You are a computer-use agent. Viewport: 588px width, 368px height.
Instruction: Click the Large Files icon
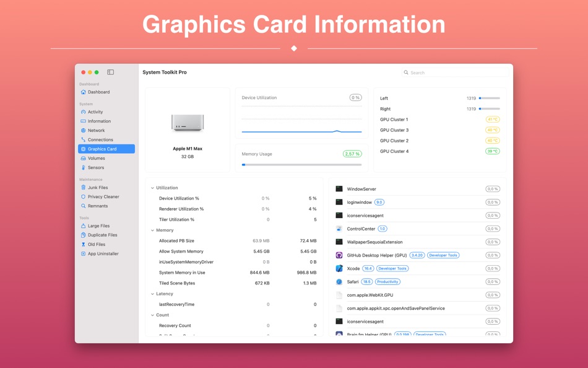(x=84, y=226)
